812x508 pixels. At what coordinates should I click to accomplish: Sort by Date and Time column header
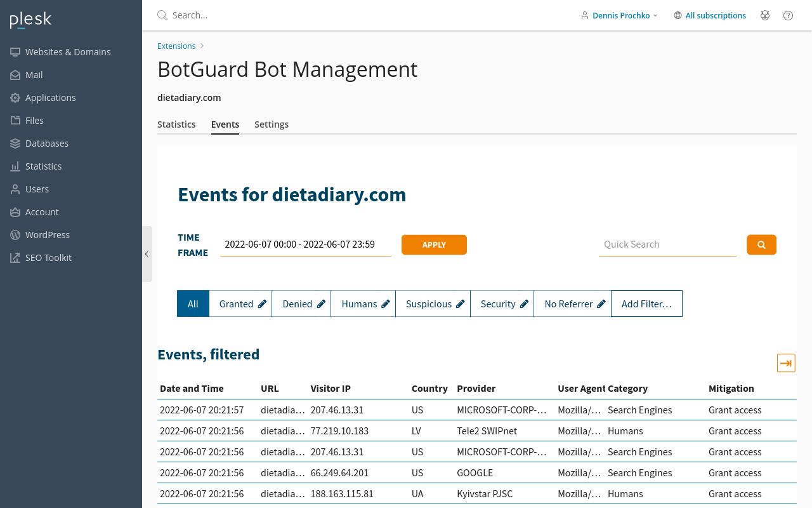point(192,389)
